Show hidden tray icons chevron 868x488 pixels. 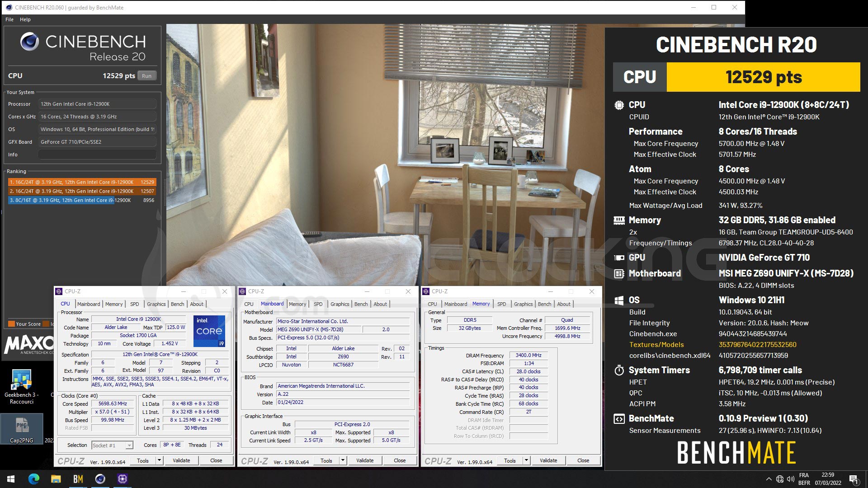pyautogui.click(x=769, y=479)
